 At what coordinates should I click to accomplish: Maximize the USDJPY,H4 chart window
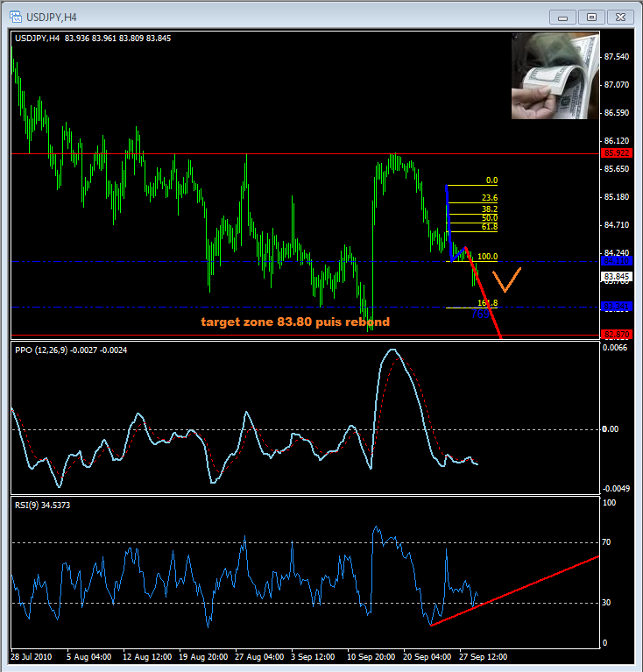point(591,18)
